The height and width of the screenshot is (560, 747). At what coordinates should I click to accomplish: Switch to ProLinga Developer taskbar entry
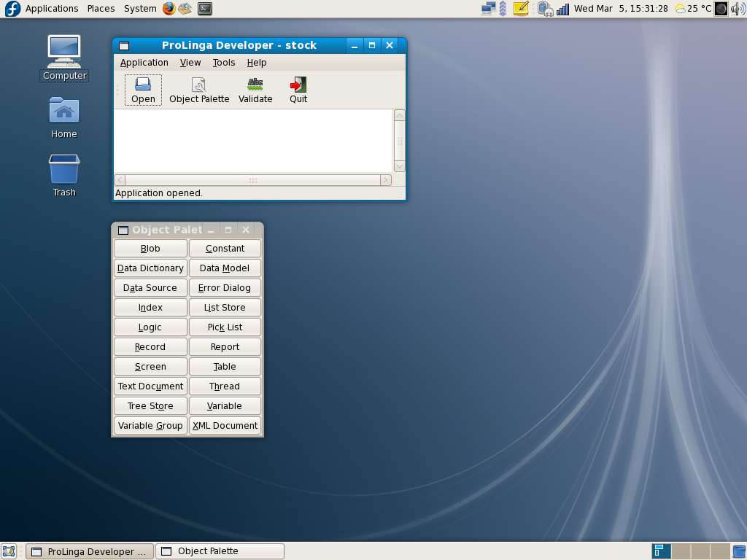point(90,551)
